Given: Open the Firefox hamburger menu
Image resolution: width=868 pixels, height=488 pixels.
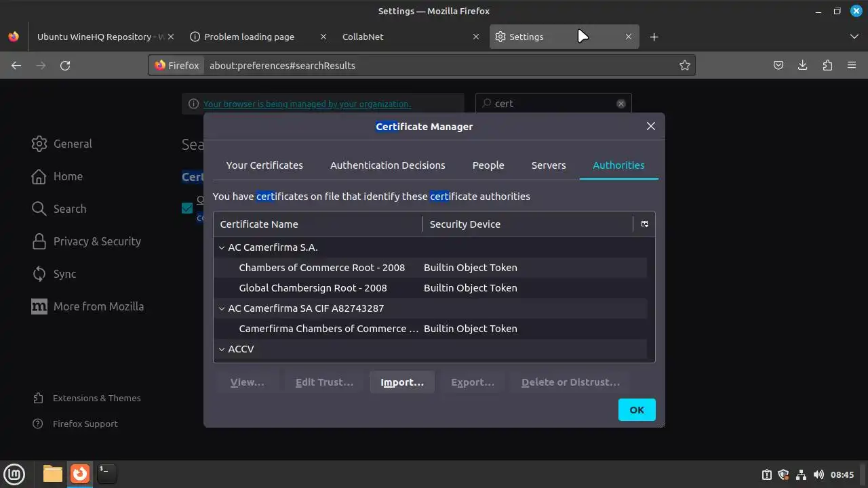Looking at the screenshot, I should (852, 65).
